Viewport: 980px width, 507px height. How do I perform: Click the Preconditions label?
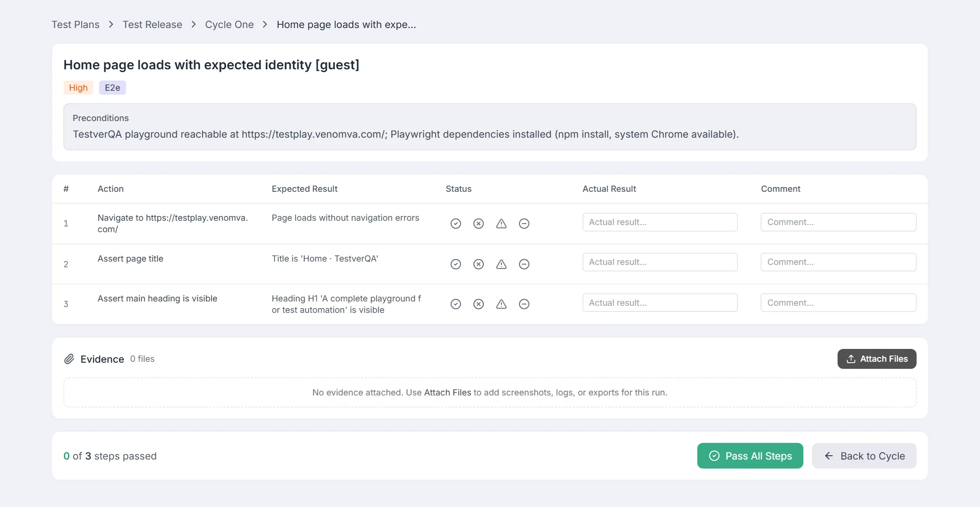[x=101, y=118]
